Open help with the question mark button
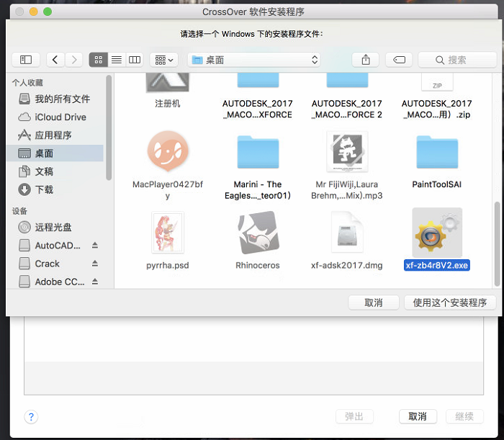The image size is (504, 440). [x=31, y=417]
